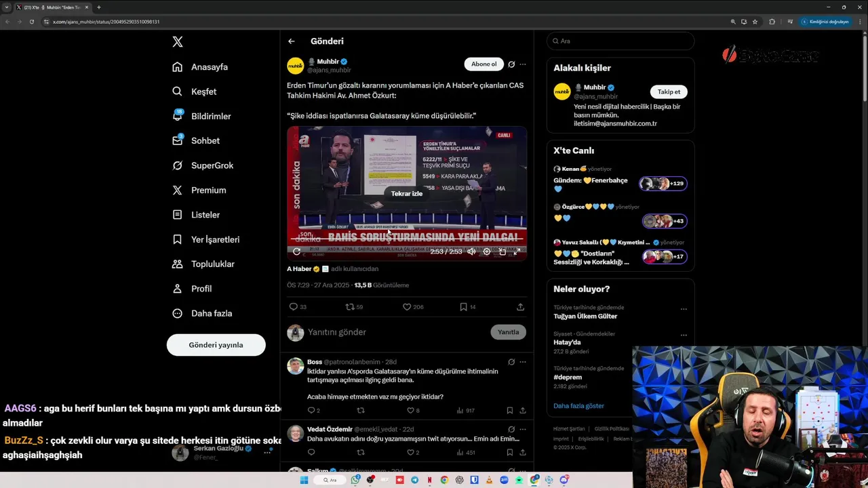Click Takip et for Muhbir
868x488 pixels.
click(x=669, y=91)
